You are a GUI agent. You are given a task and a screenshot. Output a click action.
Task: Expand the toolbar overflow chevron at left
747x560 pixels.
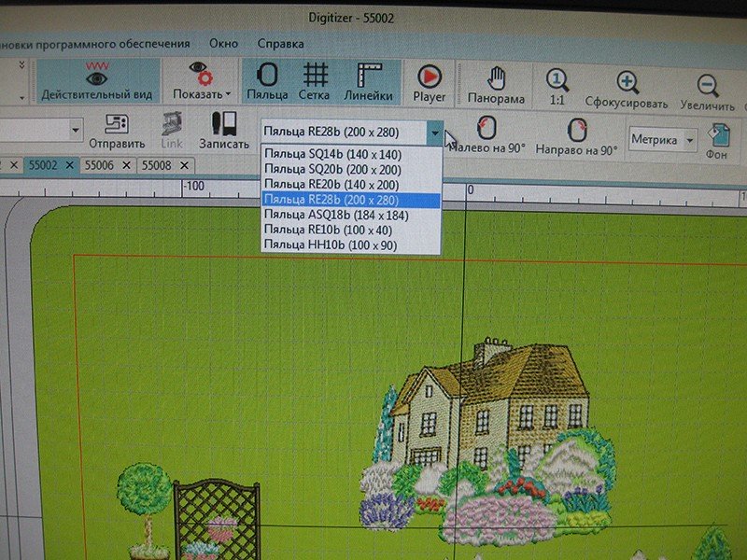click(21, 64)
